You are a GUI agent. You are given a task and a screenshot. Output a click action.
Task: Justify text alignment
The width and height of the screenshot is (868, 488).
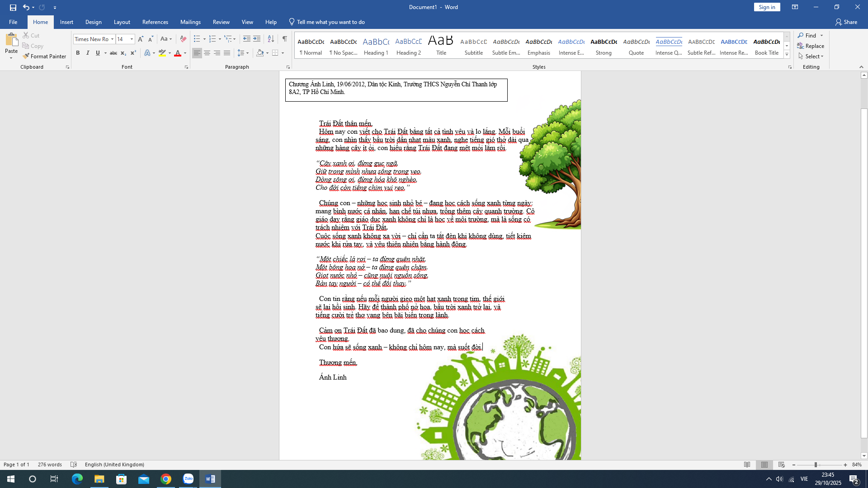(227, 53)
